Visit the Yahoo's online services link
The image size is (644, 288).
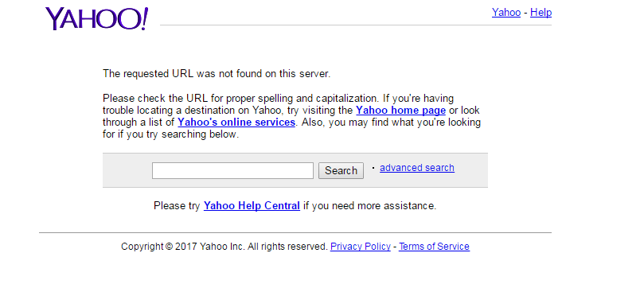coord(236,123)
